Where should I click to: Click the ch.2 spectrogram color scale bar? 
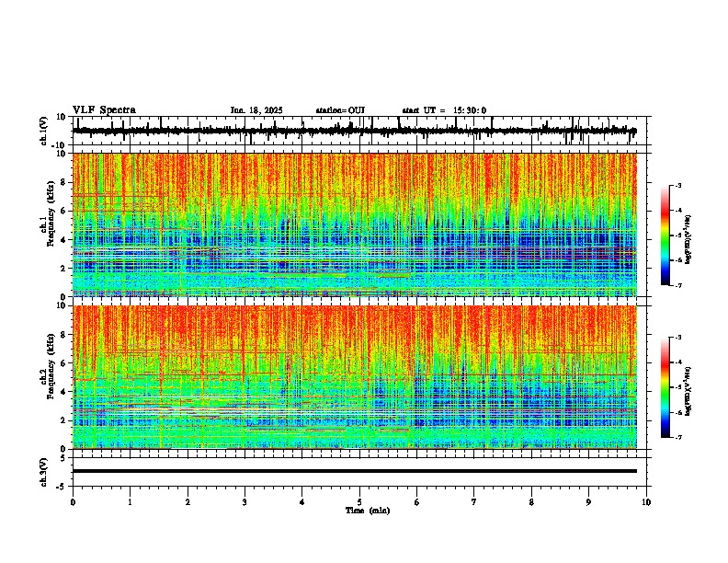click(665, 387)
